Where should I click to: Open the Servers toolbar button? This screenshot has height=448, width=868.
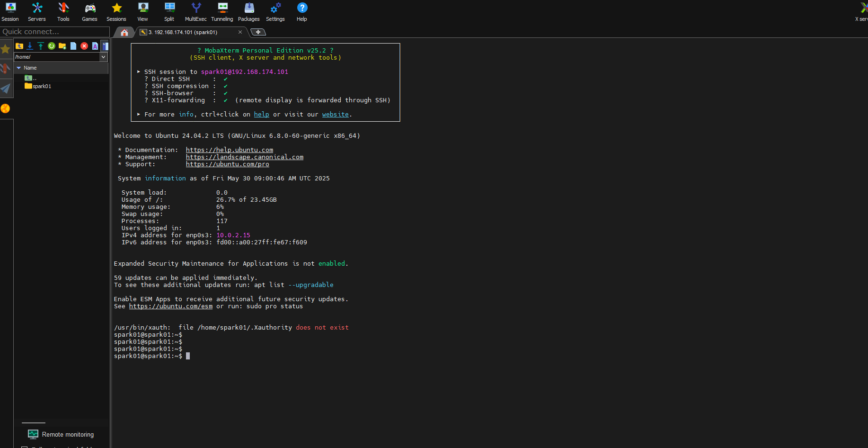[37, 12]
